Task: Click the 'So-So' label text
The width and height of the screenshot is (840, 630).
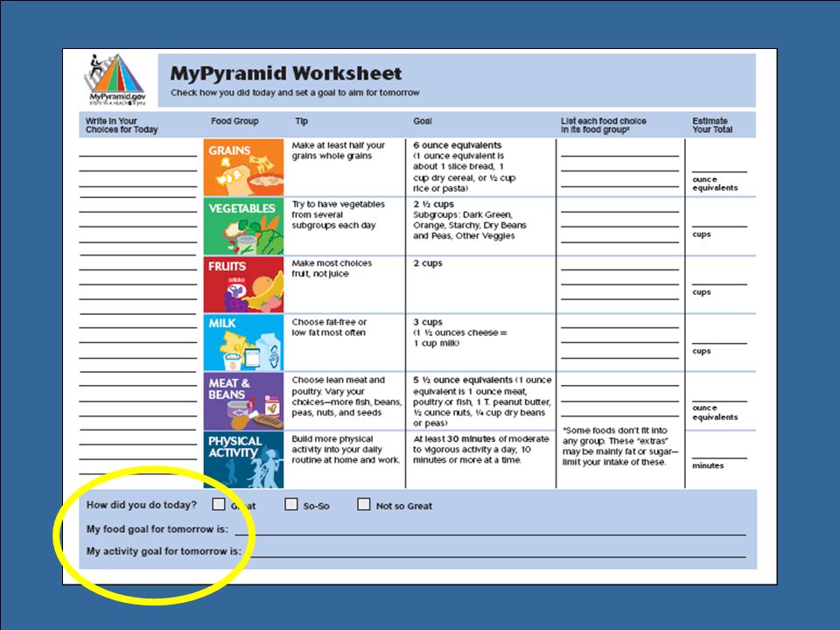Action: coord(316,507)
